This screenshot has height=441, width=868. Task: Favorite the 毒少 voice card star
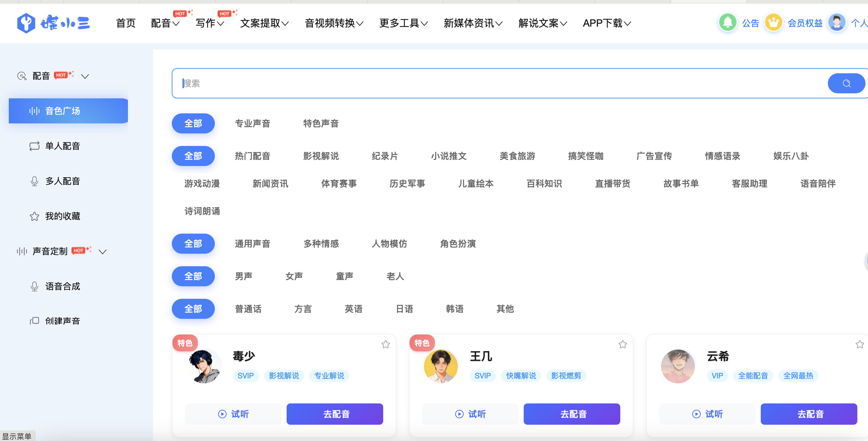[x=385, y=344]
